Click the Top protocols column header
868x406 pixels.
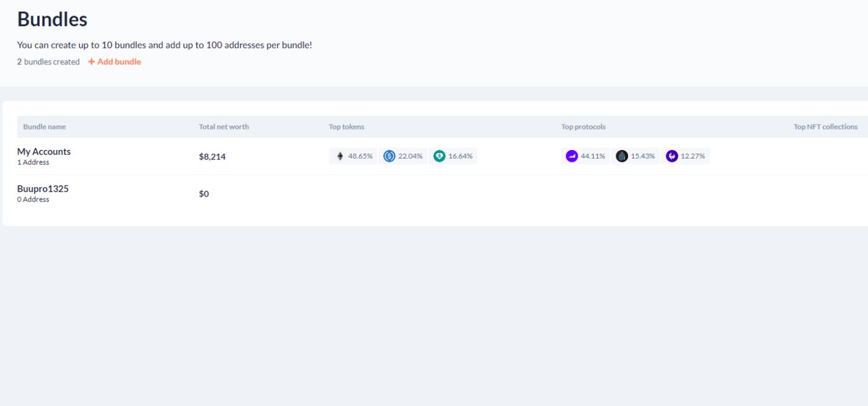tap(583, 127)
